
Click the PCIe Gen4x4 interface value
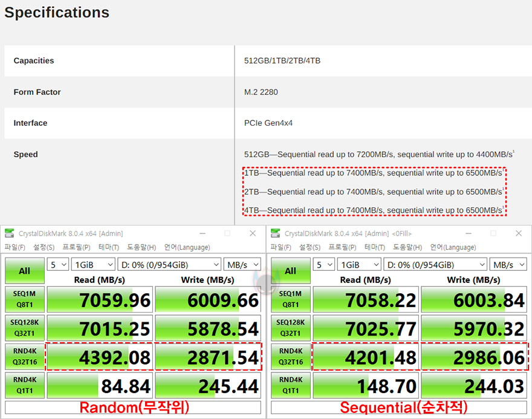point(268,123)
